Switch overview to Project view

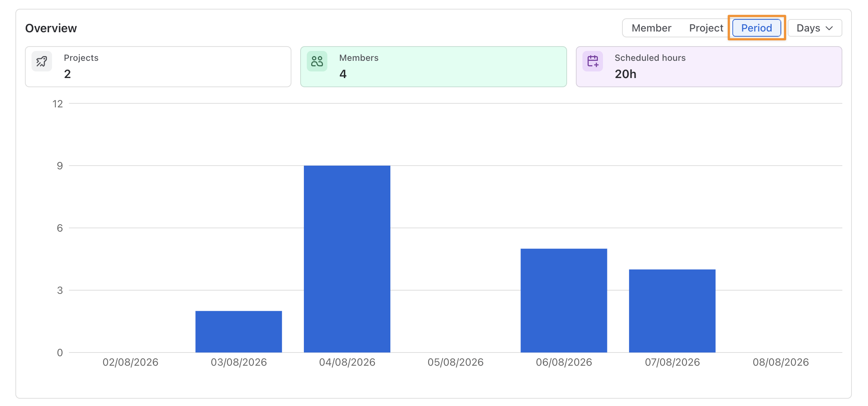point(706,28)
